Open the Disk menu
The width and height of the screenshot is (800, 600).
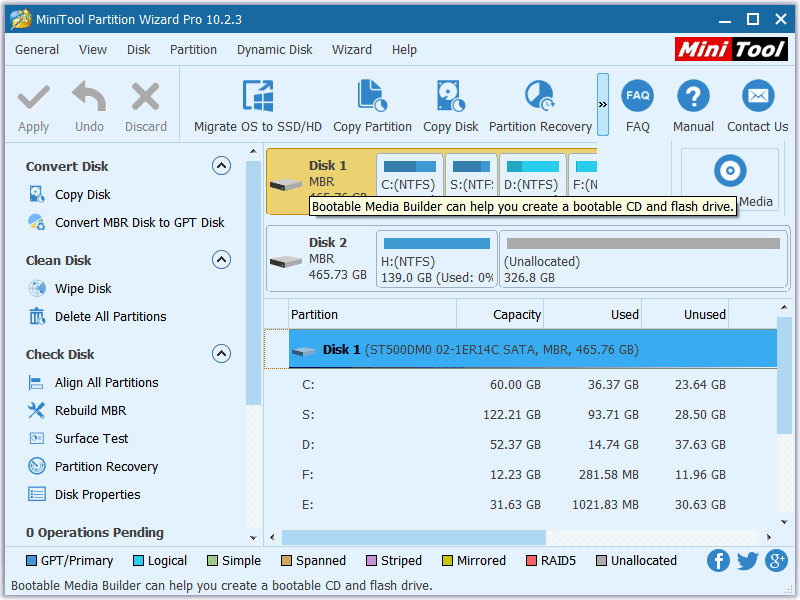[139, 49]
